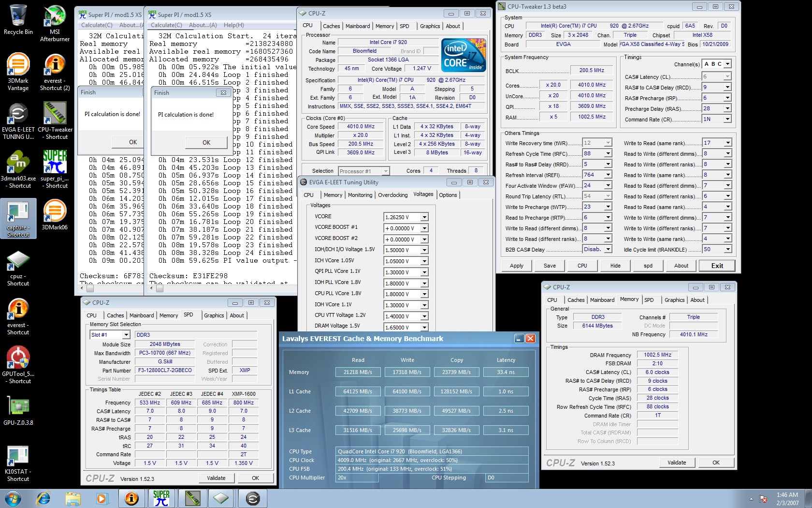Open Channel(s) A B C dropdown
Viewport: 812px width, 508px height.
tap(727, 64)
